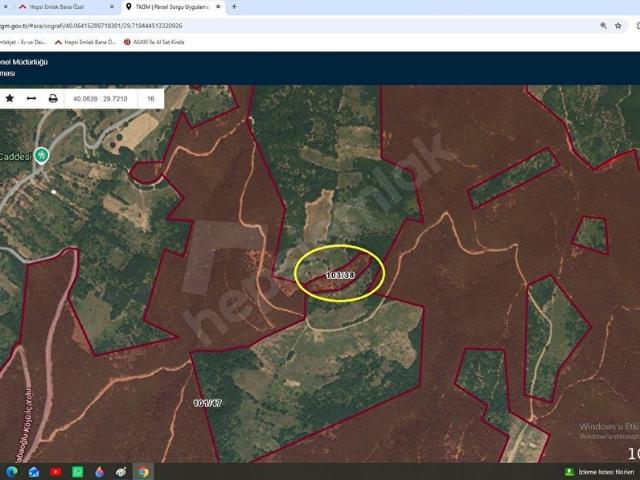
Task: Bookmark this page with the star icon
Action: 618,26
